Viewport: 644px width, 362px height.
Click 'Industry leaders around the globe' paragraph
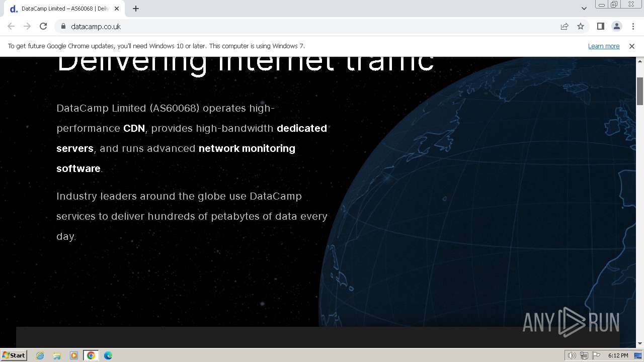pyautogui.click(x=192, y=216)
